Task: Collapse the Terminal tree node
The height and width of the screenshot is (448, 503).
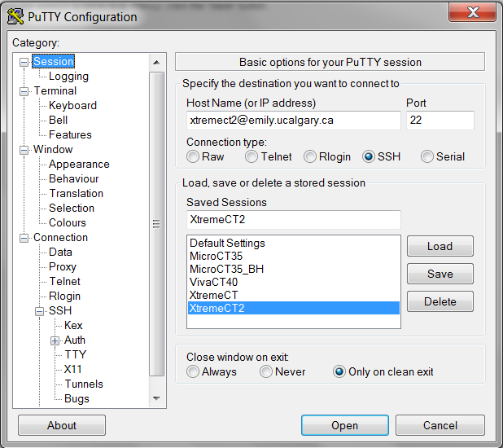Action: [24, 91]
